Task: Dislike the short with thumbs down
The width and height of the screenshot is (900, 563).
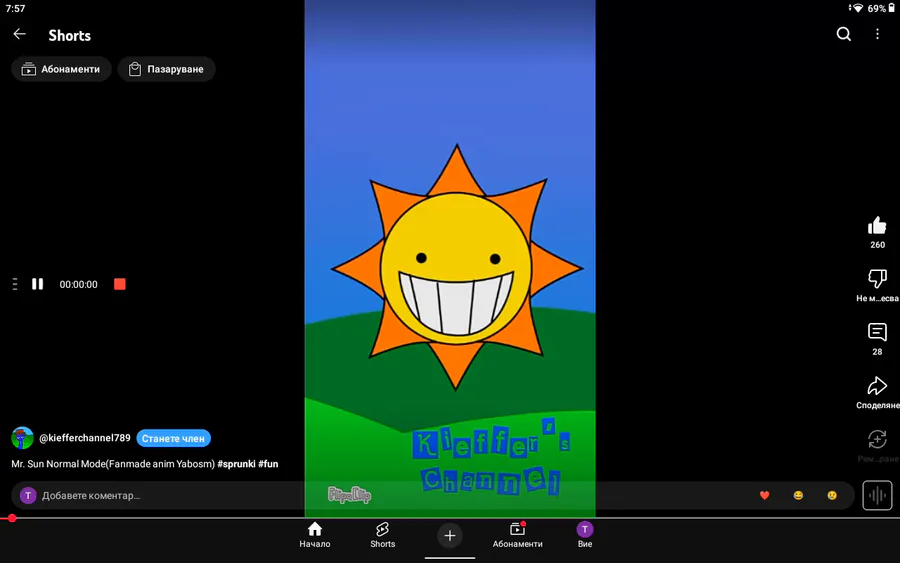Action: click(877, 279)
